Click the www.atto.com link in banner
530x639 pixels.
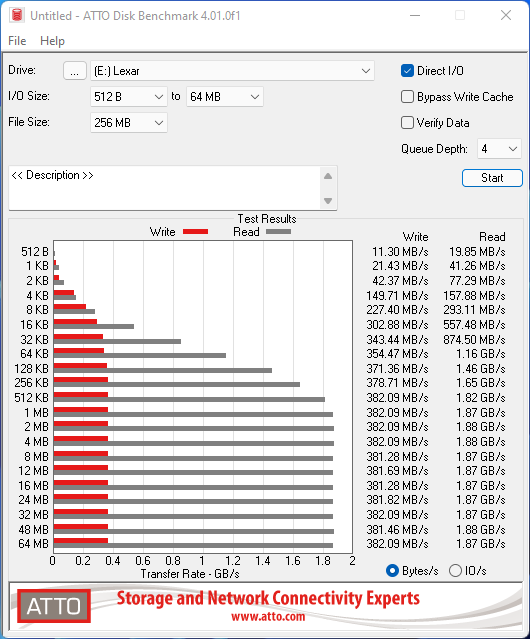268,617
